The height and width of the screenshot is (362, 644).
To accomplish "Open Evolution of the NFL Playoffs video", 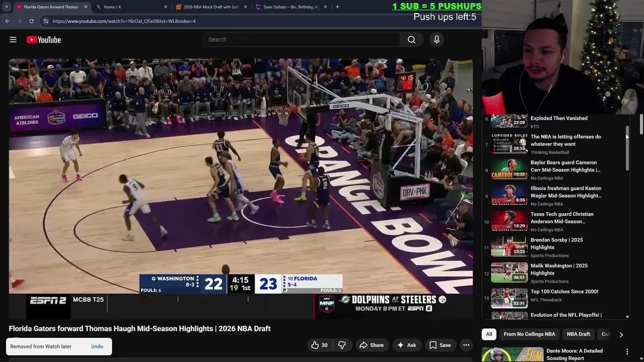I will 566,315.
